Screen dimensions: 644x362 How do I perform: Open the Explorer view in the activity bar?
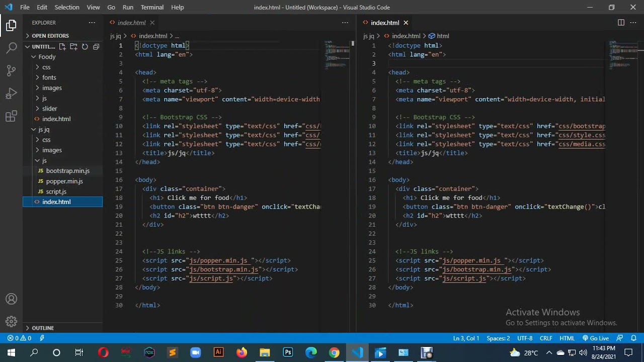(x=11, y=25)
